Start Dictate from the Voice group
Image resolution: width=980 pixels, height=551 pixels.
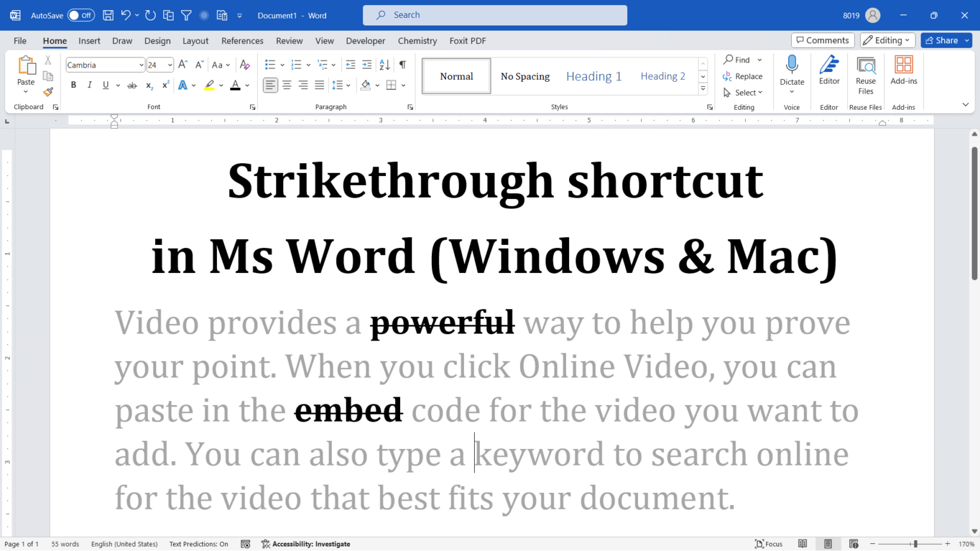coord(792,70)
